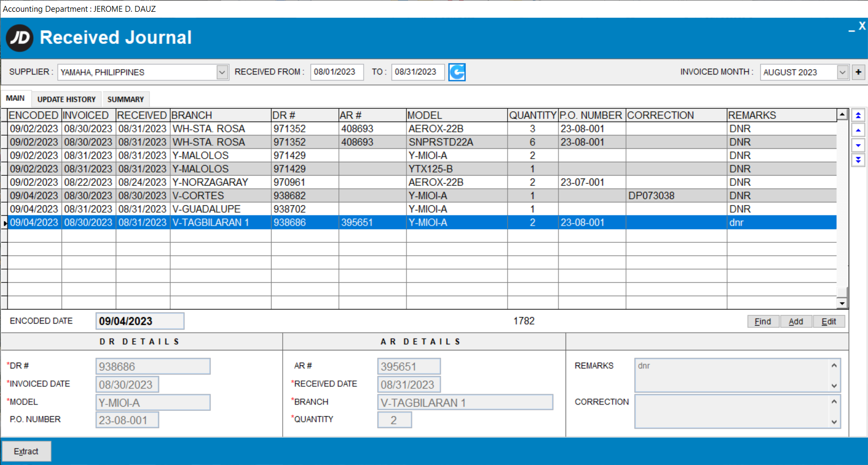Click the blue refresh icon beside the TO date
The width and height of the screenshot is (868, 465).
click(457, 72)
